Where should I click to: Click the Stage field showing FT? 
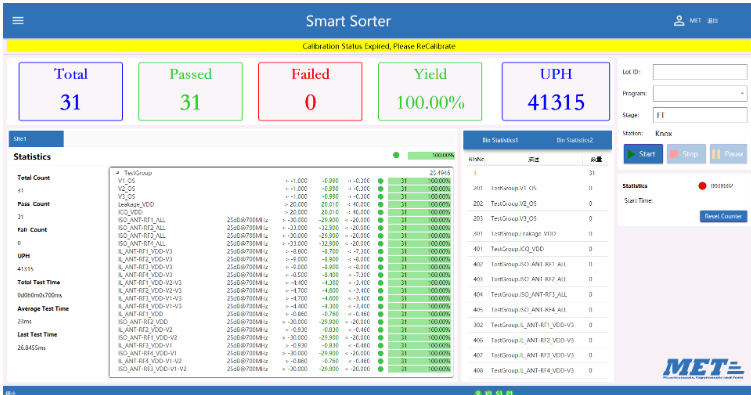[x=700, y=115]
